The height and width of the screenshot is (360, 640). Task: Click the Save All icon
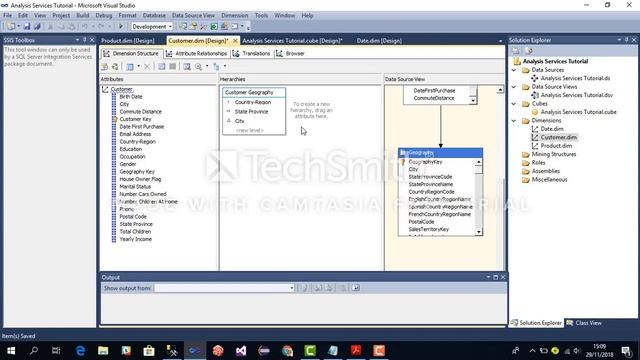coord(37,27)
